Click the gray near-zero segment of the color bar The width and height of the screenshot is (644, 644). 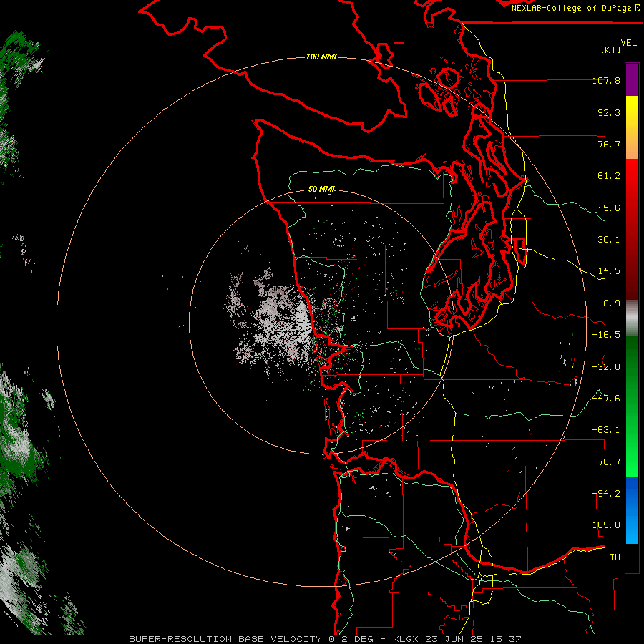point(632,318)
